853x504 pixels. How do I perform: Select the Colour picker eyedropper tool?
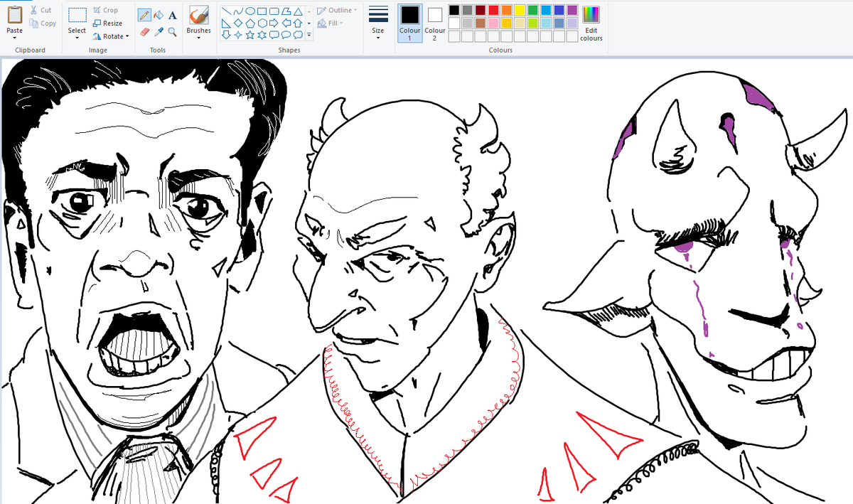coord(159,31)
